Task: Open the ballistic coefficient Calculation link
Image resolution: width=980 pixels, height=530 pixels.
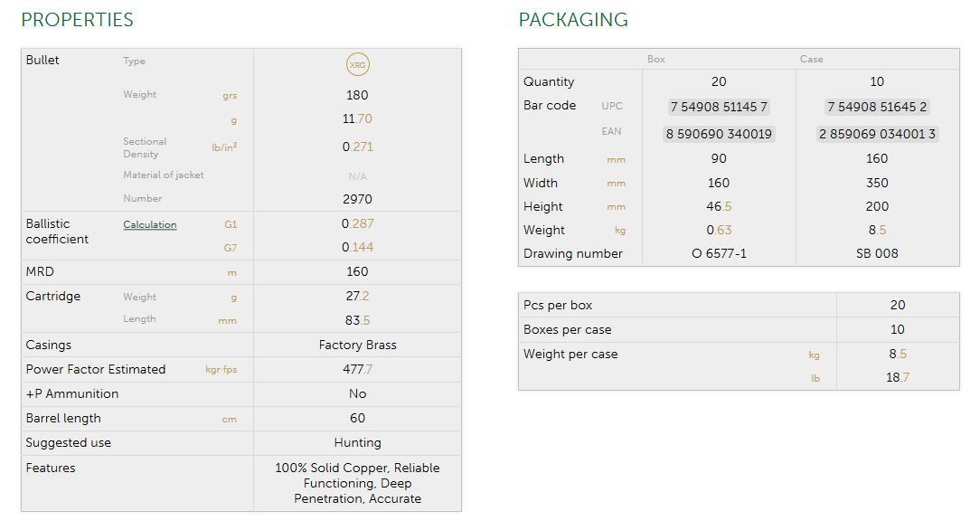Action: 150,224
